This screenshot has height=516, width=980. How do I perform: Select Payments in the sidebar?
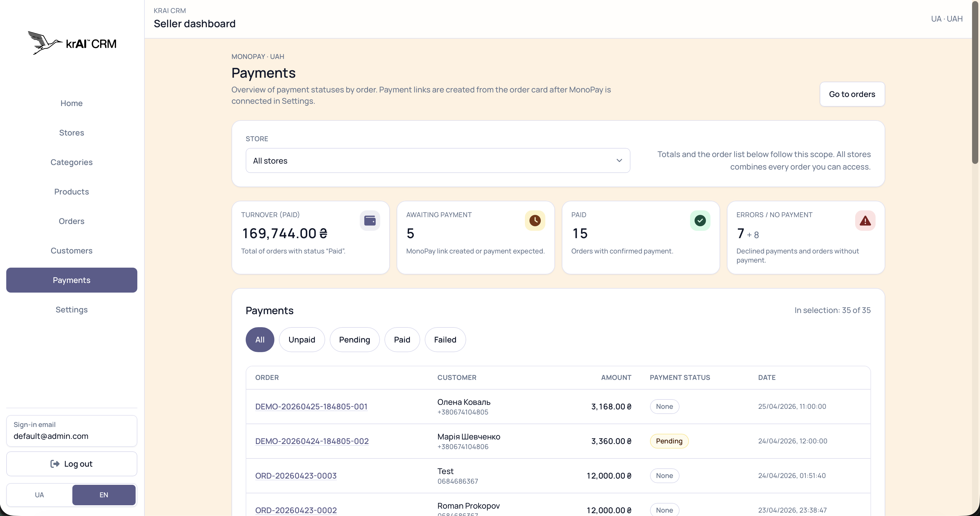pos(71,280)
